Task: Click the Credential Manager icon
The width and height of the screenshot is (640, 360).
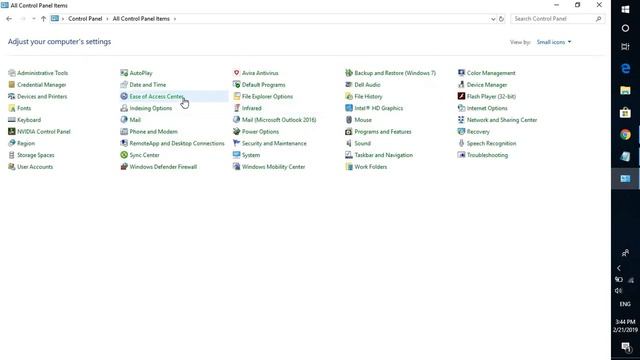Action: pos(11,85)
